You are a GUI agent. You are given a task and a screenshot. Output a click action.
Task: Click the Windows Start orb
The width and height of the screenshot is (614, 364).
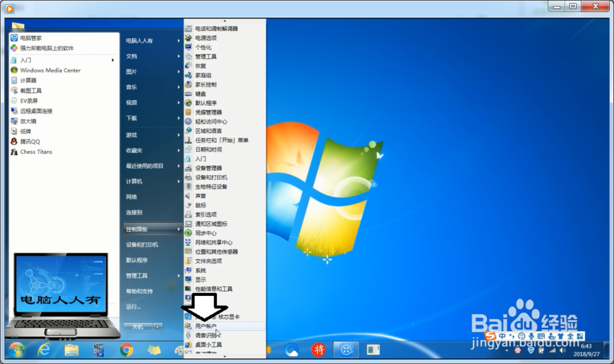pyautogui.click(x=17, y=350)
